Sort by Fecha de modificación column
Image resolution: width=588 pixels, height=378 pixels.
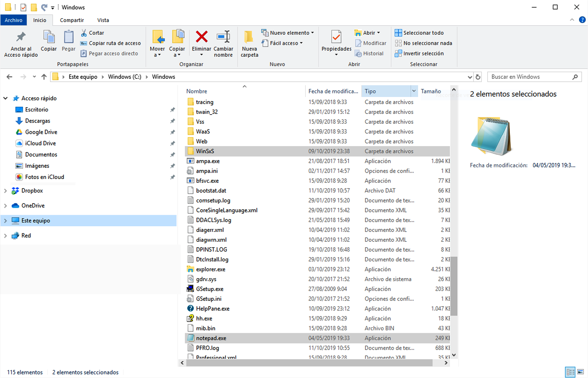pyautogui.click(x=333, y=91)
